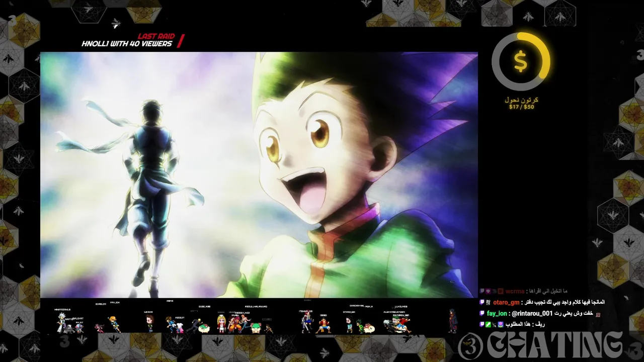Viewport: 644px width, 362px height.
Task: Click the chibi brown-haired avatar labeled WCRMA
Action: click(x=150, y=323)
